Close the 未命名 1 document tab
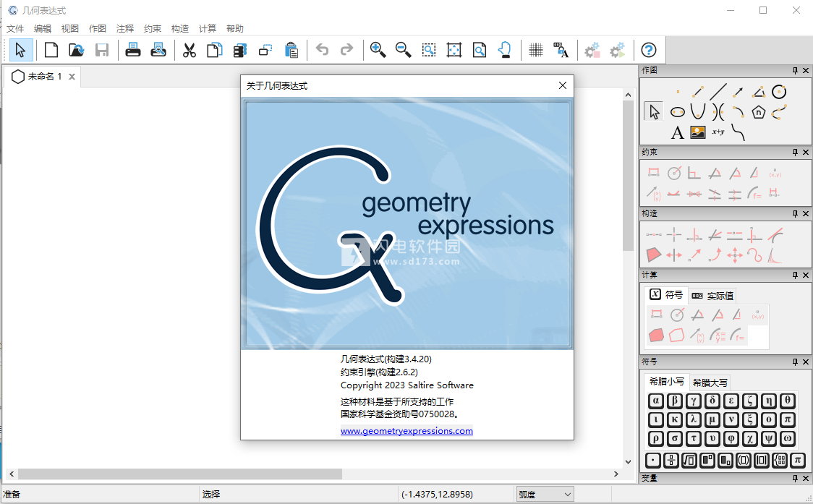The image size is (813, 504). coord(72,77)
